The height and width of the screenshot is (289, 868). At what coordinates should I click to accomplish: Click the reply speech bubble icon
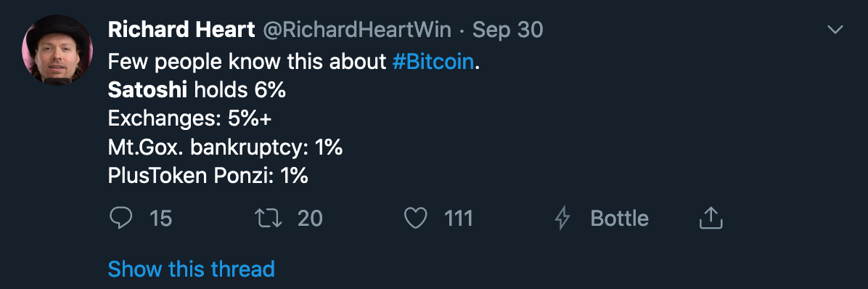pos(120,219)
